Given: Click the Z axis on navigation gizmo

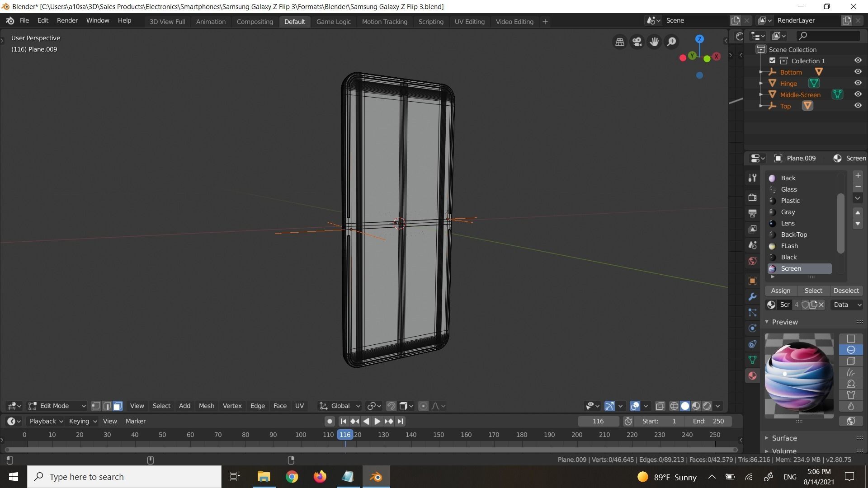Looking at the screenshot, I should click(x=699, y=39).
